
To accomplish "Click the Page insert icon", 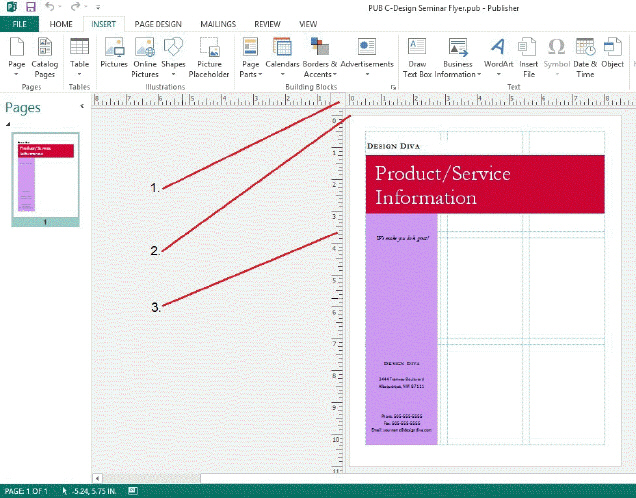I will pyautogui.click(x=17, y=47).
